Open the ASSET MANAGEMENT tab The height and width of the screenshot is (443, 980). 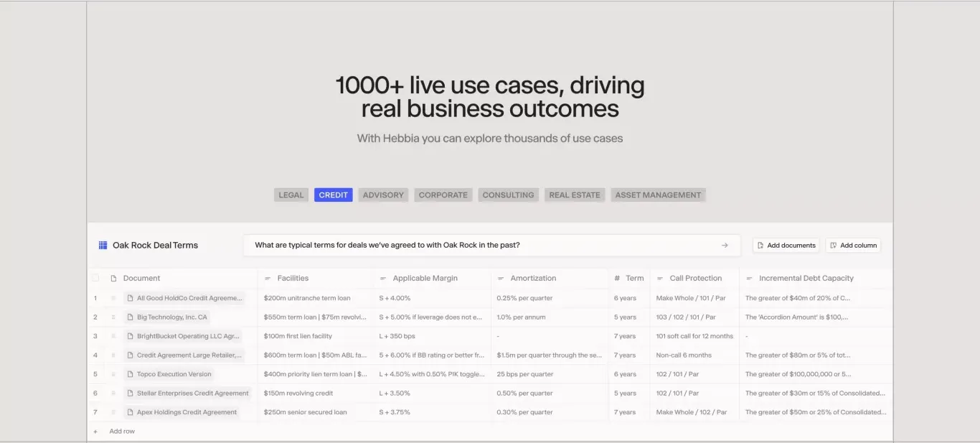[659, 195]
